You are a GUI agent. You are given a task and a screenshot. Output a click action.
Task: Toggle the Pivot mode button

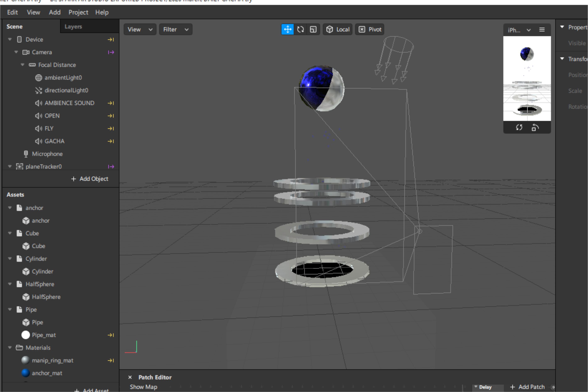point(370,29)
